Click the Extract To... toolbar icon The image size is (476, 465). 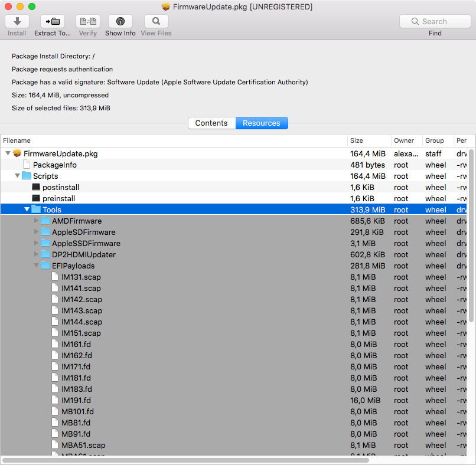[53, 21]
